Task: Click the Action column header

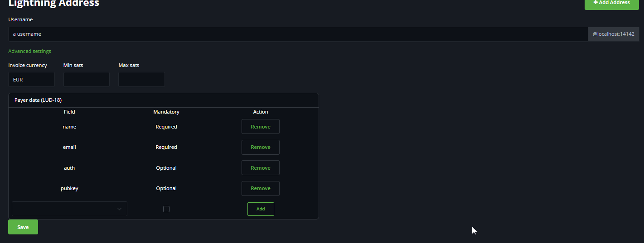Action: [x=261, y=112]
